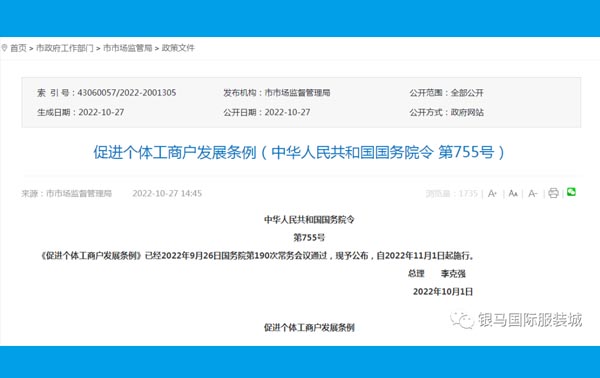Decrease font size with A- icon
The height and width of the screenshot is (378, 600).
point(533,194)
